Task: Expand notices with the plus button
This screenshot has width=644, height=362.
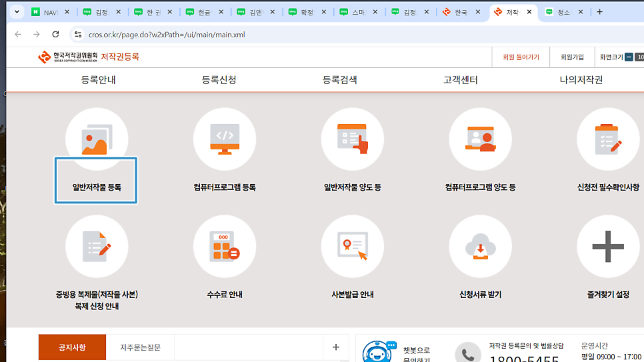Action: pos(335,347)
